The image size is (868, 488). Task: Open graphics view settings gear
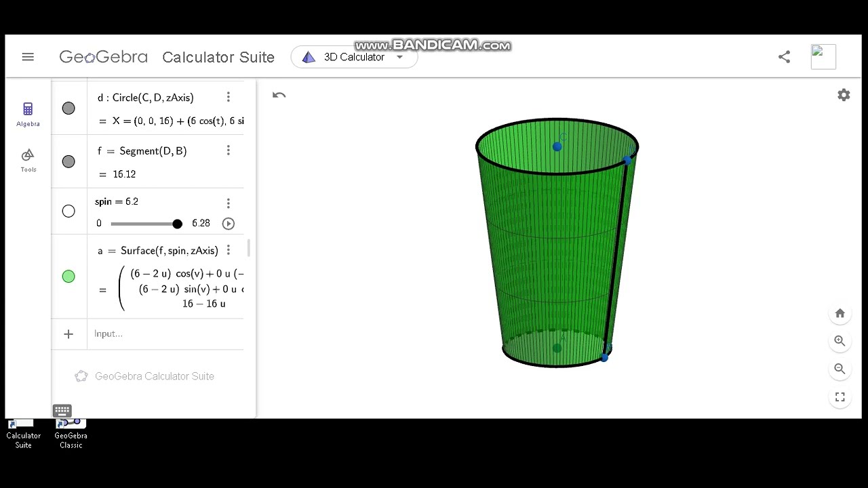tap(844, 95)
